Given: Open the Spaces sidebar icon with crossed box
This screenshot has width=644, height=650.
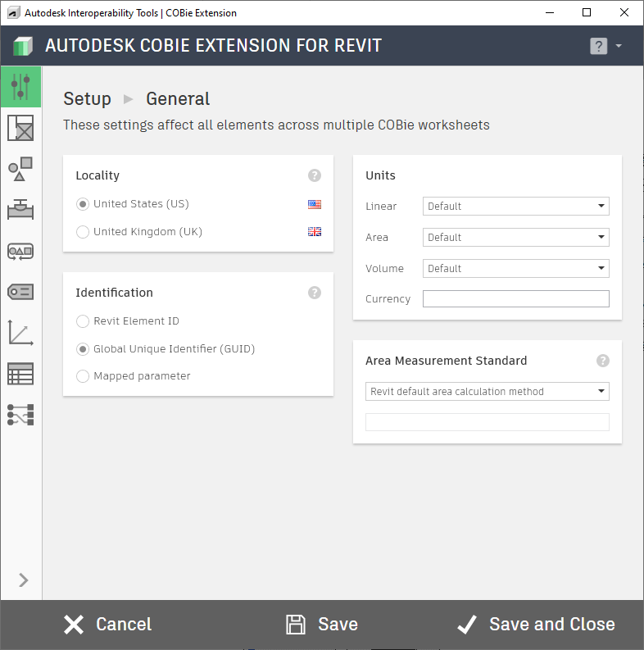Looking at the screenshot, I should 20,128.
